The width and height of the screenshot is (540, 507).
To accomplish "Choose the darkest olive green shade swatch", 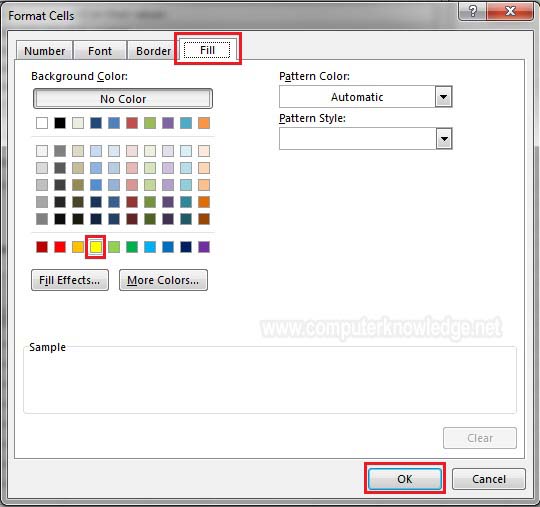I will 150,219.
